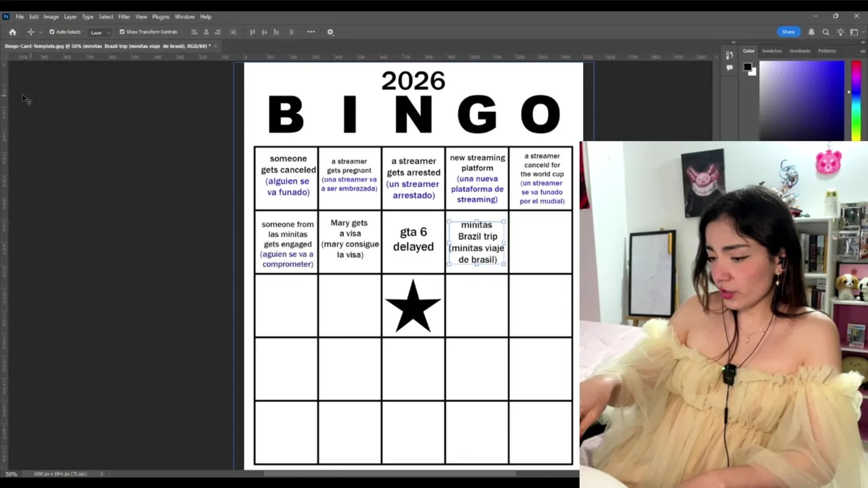Click the horizontal canvas scrollbar
Screen dimensions: 868x488
pyautogui.click(x=390, y=474)
